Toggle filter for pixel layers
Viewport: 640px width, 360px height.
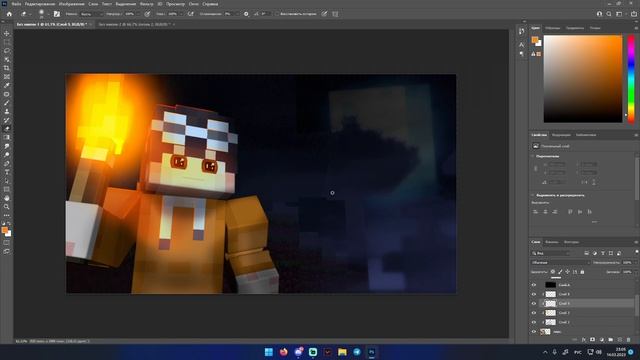pos(587,253)
